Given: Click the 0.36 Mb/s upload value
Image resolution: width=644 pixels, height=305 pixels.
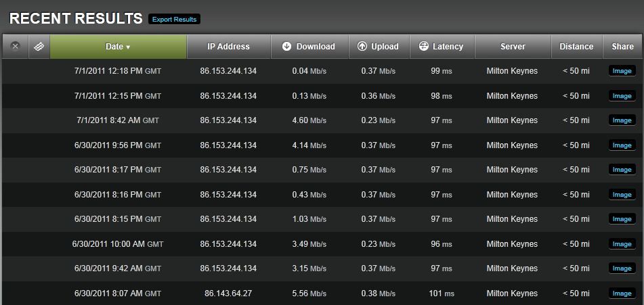Looking at the screenshot, I should click(x=379, y=96).
